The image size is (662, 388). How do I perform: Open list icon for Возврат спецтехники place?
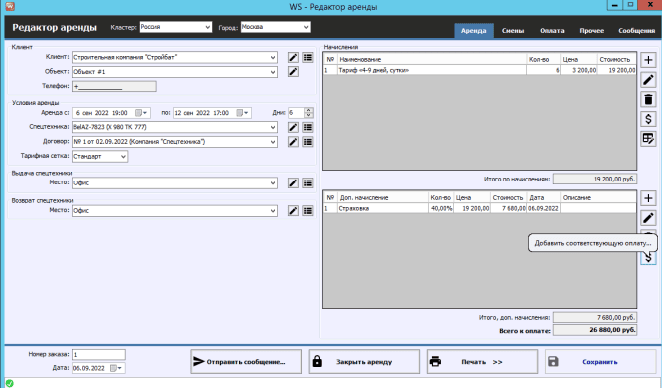[308, 211]
